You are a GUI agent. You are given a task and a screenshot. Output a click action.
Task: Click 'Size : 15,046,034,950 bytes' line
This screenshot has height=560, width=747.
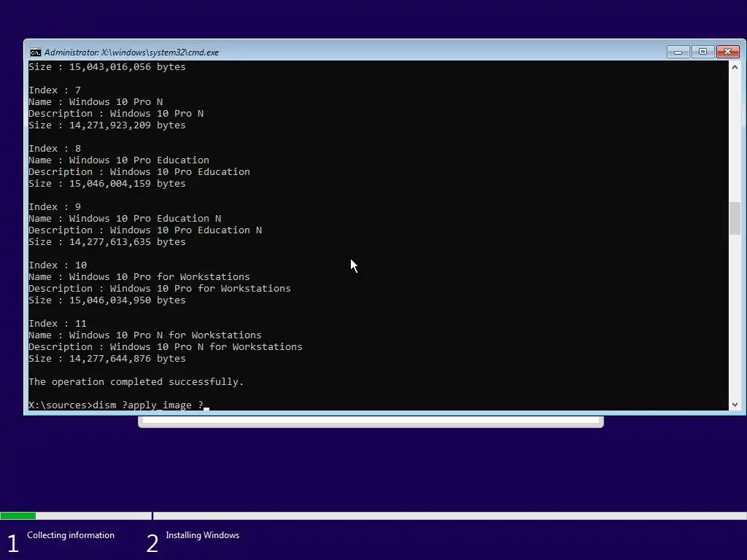[107, 300]
